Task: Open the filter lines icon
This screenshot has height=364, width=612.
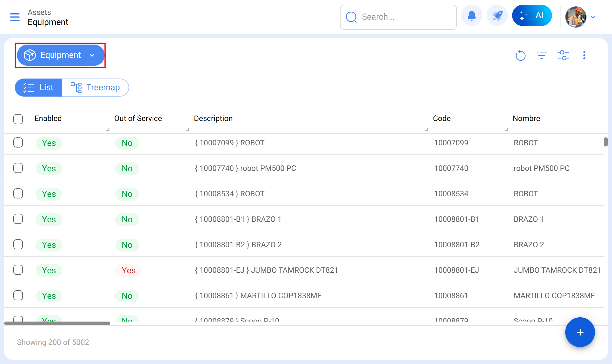Action: 541,55
